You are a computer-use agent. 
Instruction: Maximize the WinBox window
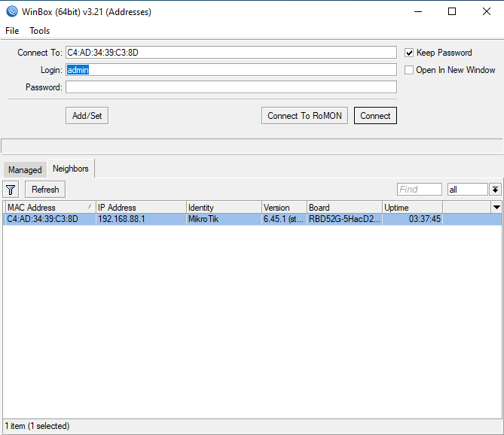coord(452,11)
